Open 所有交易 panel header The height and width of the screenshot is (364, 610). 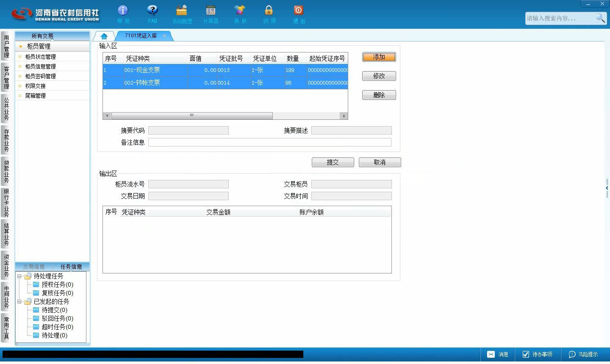click(x=53, y=36)
